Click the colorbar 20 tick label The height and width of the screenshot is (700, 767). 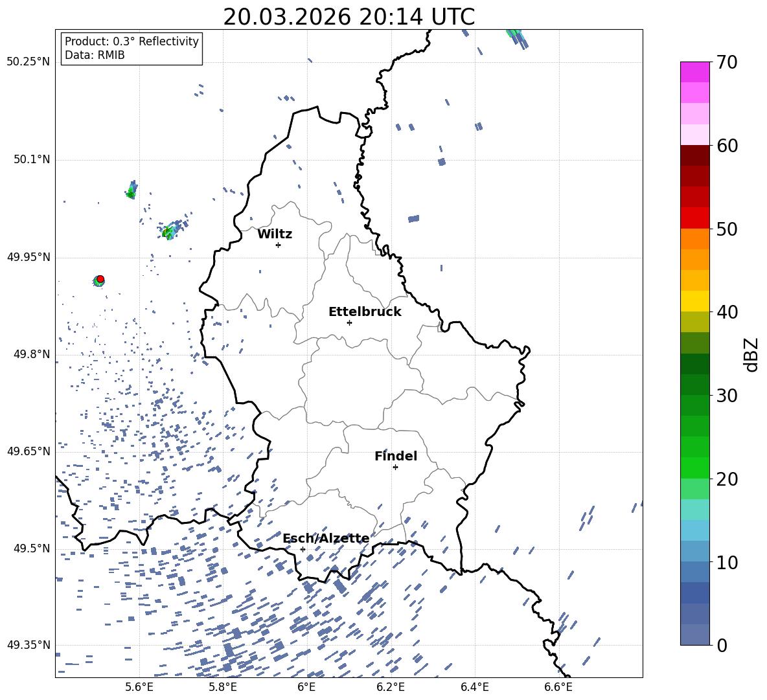727,479
